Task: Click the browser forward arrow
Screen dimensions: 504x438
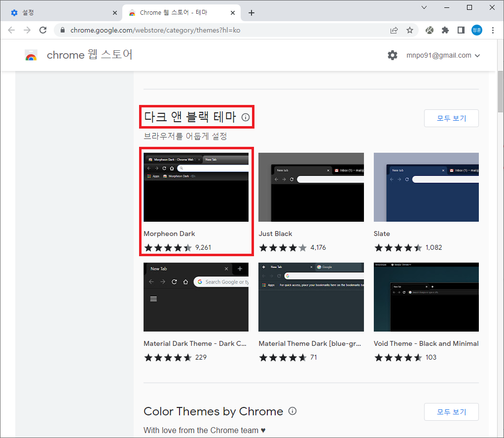Action: point(27,30)
